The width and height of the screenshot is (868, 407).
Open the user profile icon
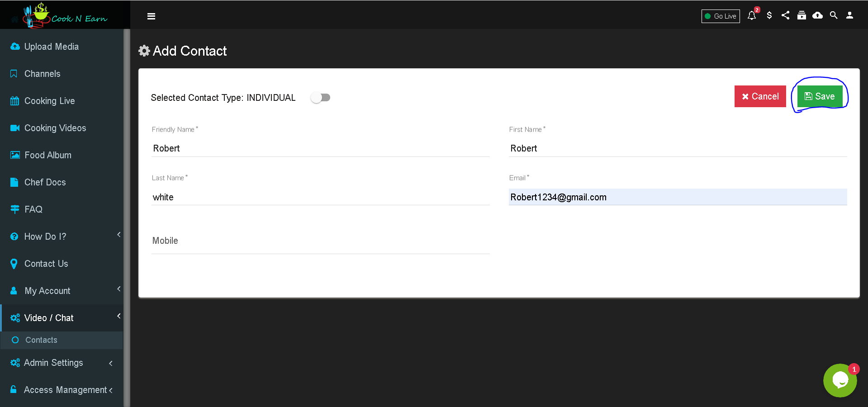850,15
